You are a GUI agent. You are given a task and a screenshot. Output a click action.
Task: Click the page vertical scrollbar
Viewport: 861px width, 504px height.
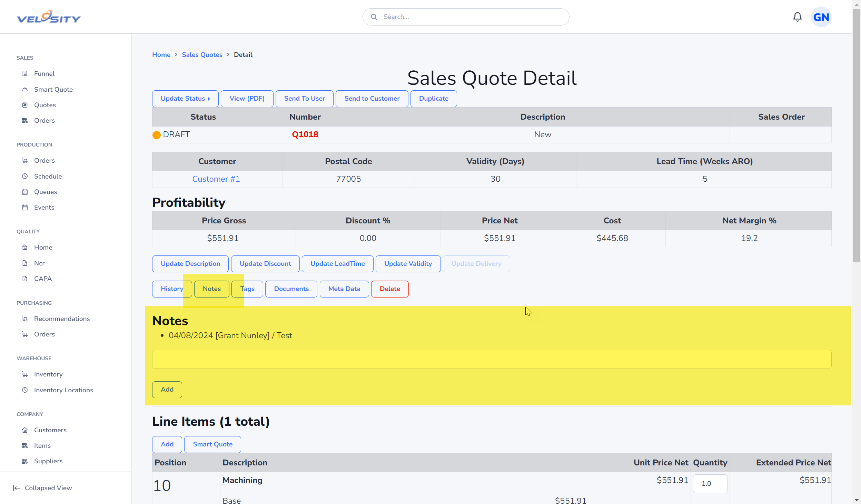click(857, 136)
